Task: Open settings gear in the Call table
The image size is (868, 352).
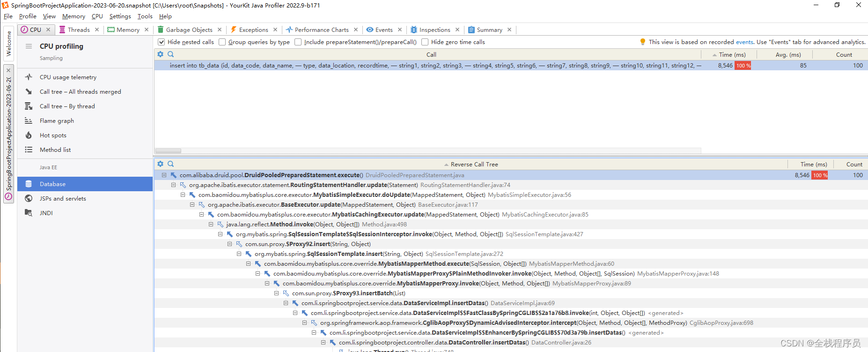Action: coord(161,54)
